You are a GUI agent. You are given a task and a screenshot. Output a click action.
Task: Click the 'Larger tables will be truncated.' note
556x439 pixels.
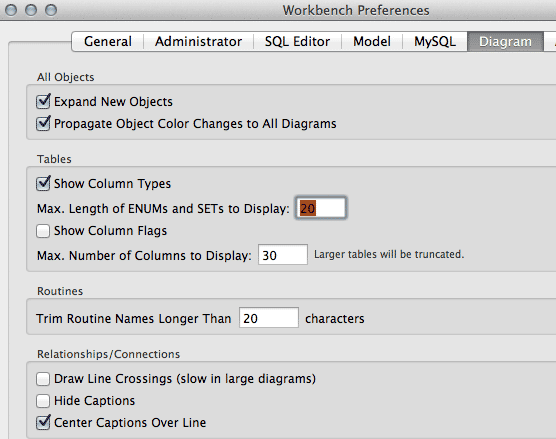389,254
